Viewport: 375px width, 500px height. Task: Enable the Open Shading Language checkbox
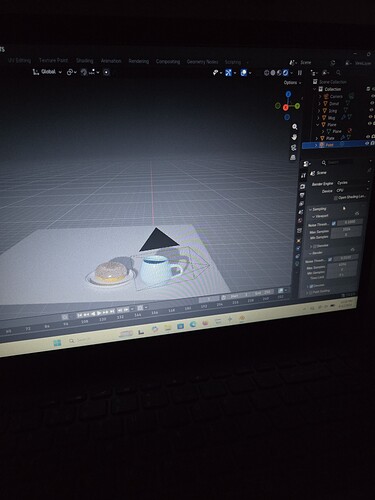pos(336,198)
